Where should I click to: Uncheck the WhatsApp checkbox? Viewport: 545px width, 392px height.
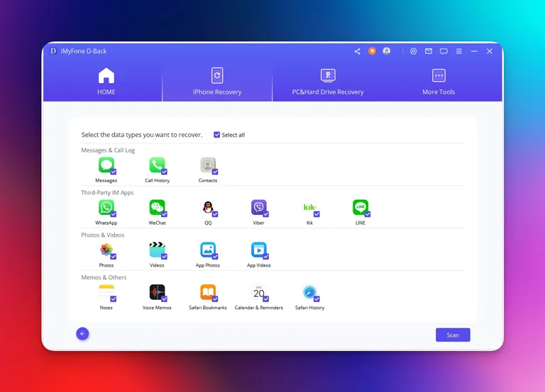(114, 214)
